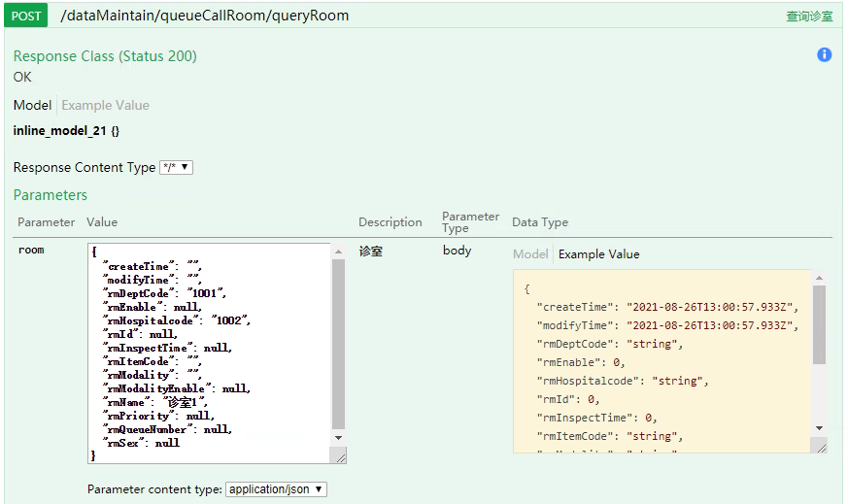The image size is (848, 504).
Task: Click the body parameter type text
Action: point(457,251)
